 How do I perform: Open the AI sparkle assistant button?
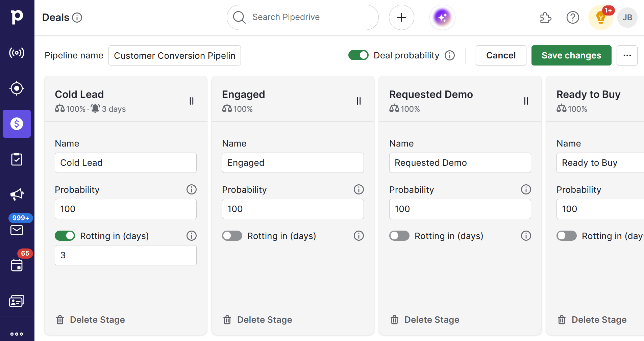click(x=442, y=17)
